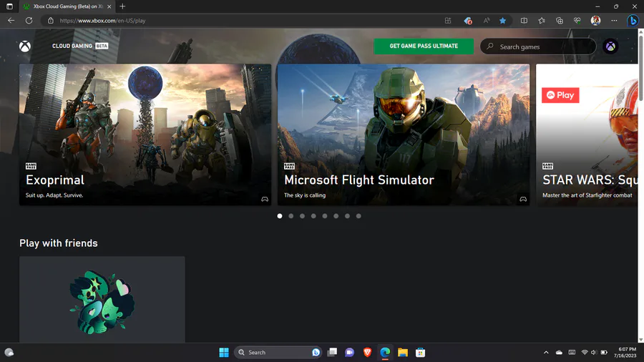Open the app available install icon
Screen dimensions: 644x362
(x=448, y=21)
